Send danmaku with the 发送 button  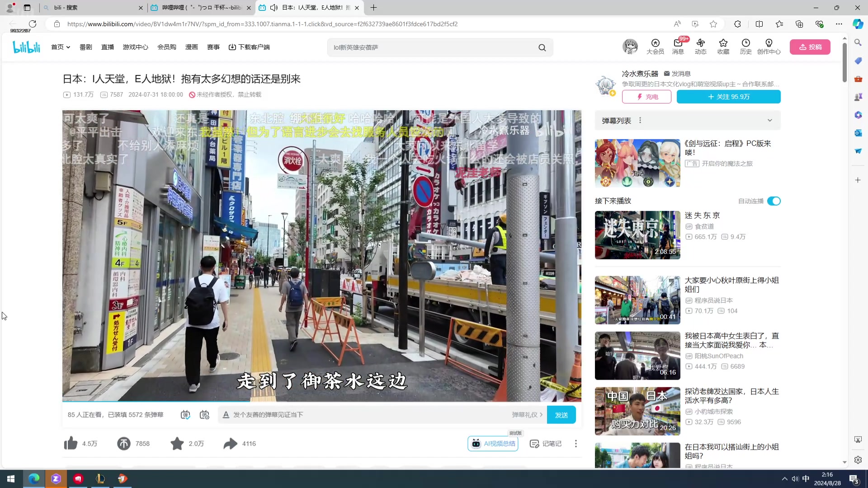pos(561,415)
